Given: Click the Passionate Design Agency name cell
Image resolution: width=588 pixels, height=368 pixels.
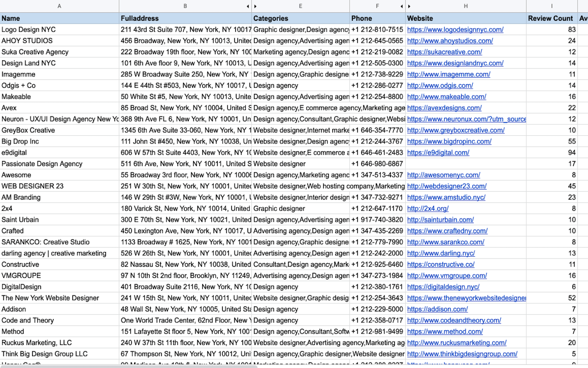Looking at the screenshot, I should click(x=60, y=164).
